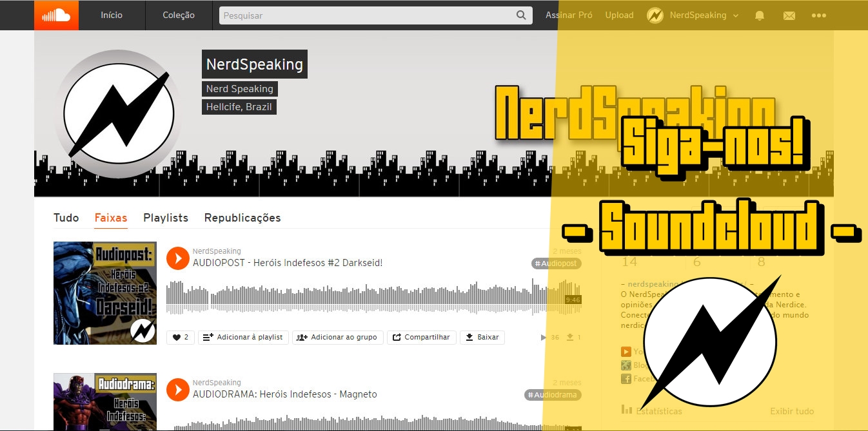
Task: Click NerdSpeaking artist name above Magneto track
Action: 217,383
